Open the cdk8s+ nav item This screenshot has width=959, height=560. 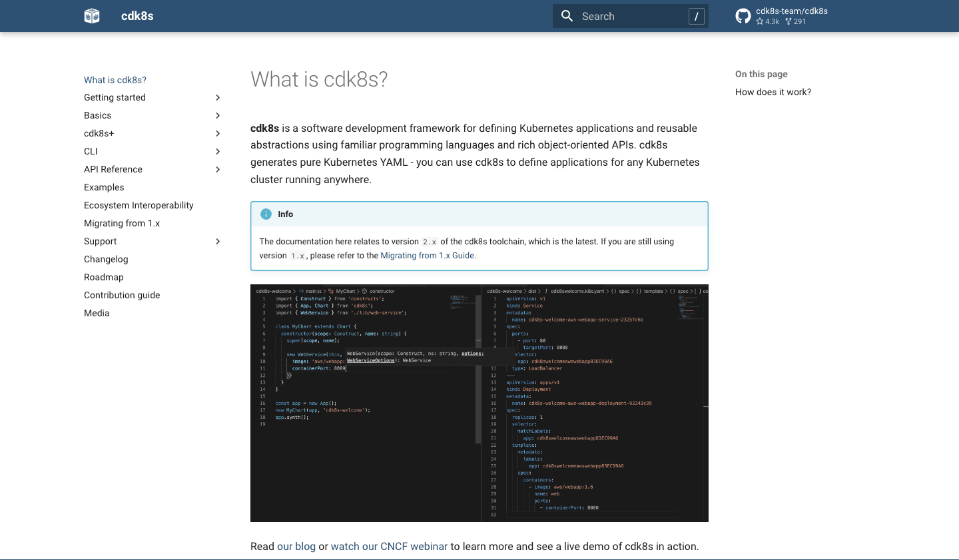pos(99,133)
